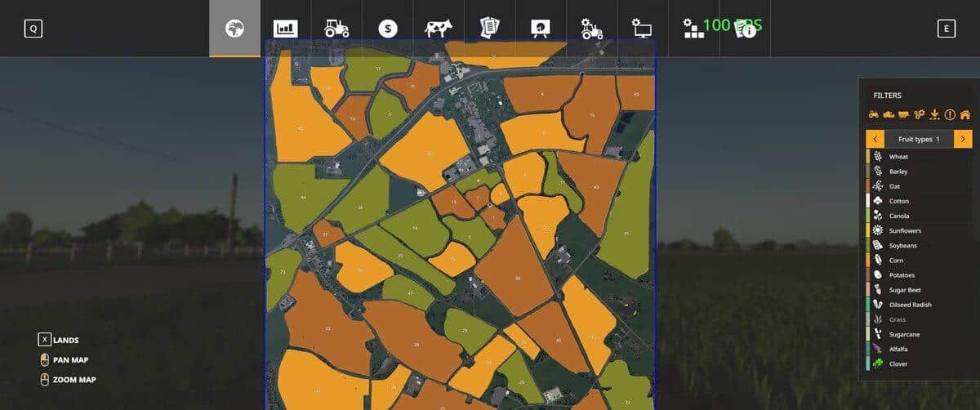Image resolution: width=980 pixels, height=410 pixels.
Task: Go to previous filter page arrow
Action: 875,139
